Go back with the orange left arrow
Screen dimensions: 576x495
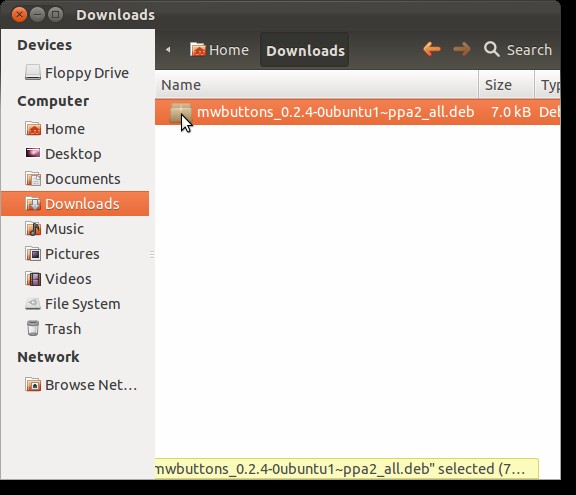coord(432,49)
